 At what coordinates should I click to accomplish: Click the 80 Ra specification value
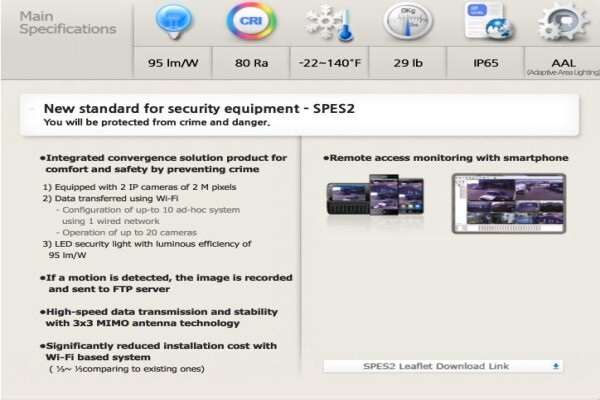pyautogui.click(x=251, y=63)
